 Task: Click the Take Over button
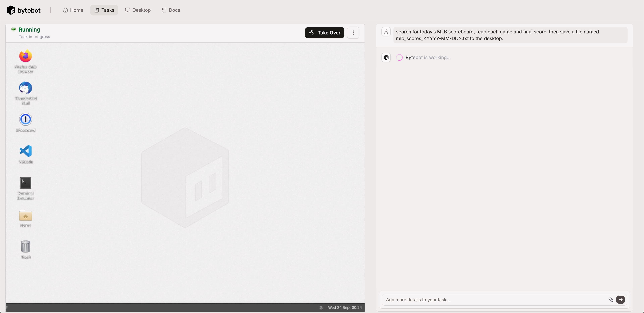click(325, 33)
